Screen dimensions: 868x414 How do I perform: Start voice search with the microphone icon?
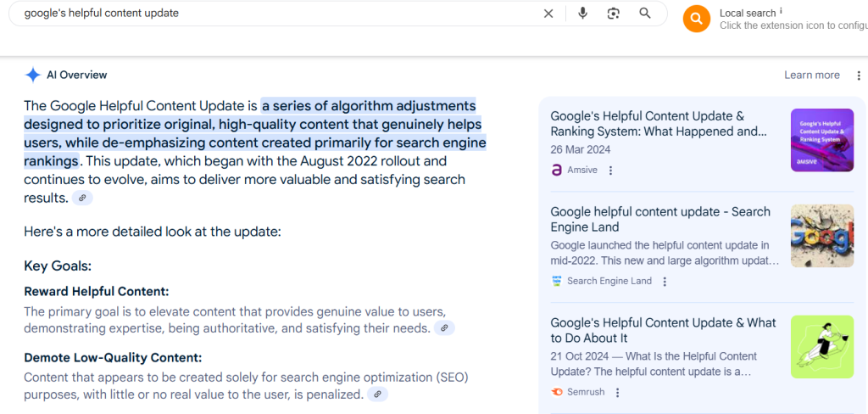coord(582,14)
